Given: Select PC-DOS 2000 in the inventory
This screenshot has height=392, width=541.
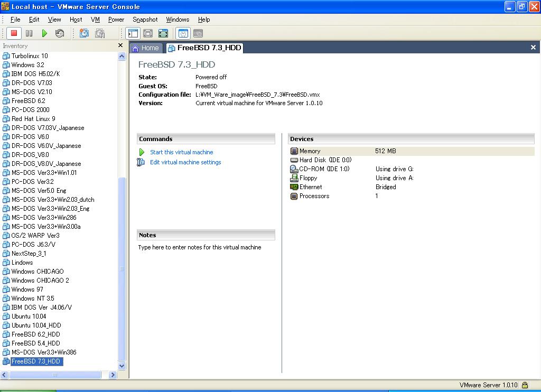Looking at the screenshot, I should (x=30, y=110).
